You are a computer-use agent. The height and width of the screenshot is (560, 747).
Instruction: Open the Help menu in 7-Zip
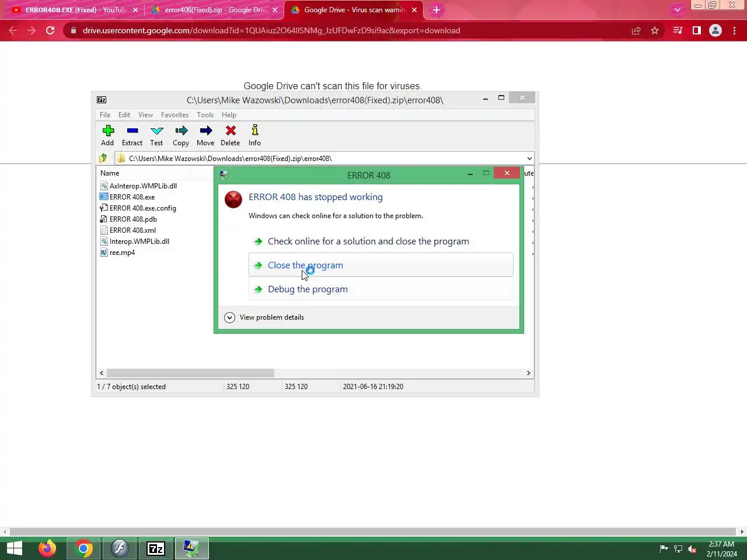pos(229,115)
